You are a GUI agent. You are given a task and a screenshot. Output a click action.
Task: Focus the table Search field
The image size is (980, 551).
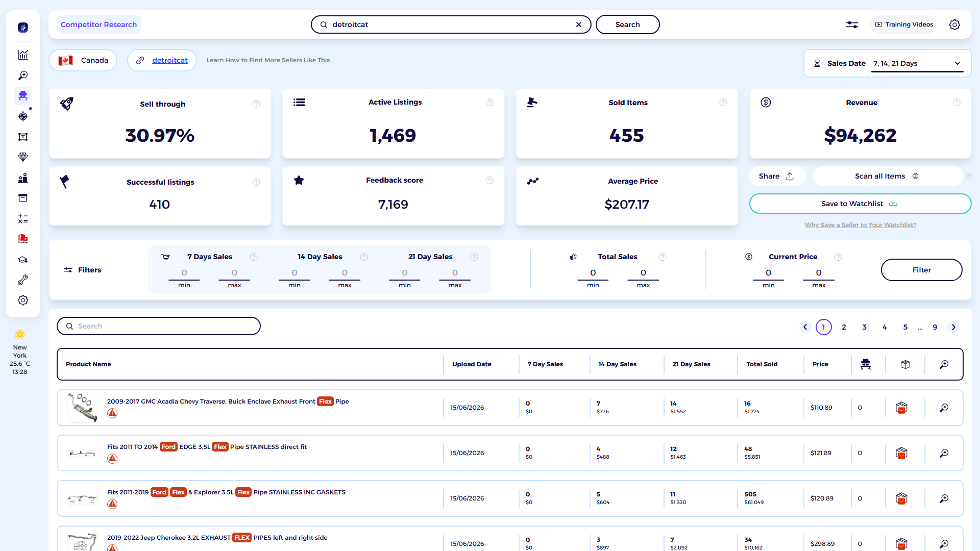point(159,326)
